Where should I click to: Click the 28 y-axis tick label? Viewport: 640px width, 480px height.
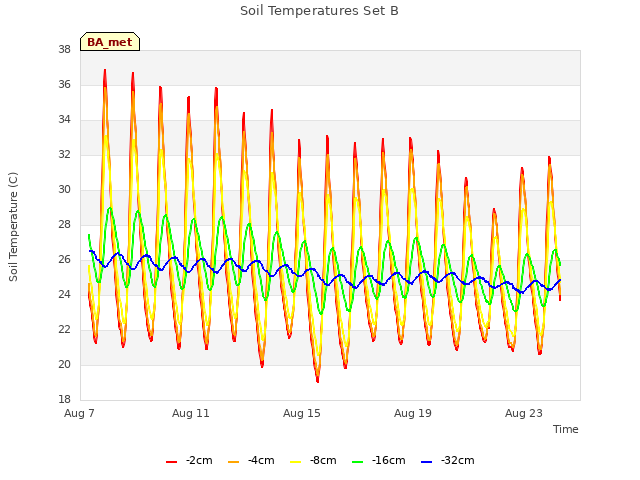pyautogui.click(x=64, y=224)
